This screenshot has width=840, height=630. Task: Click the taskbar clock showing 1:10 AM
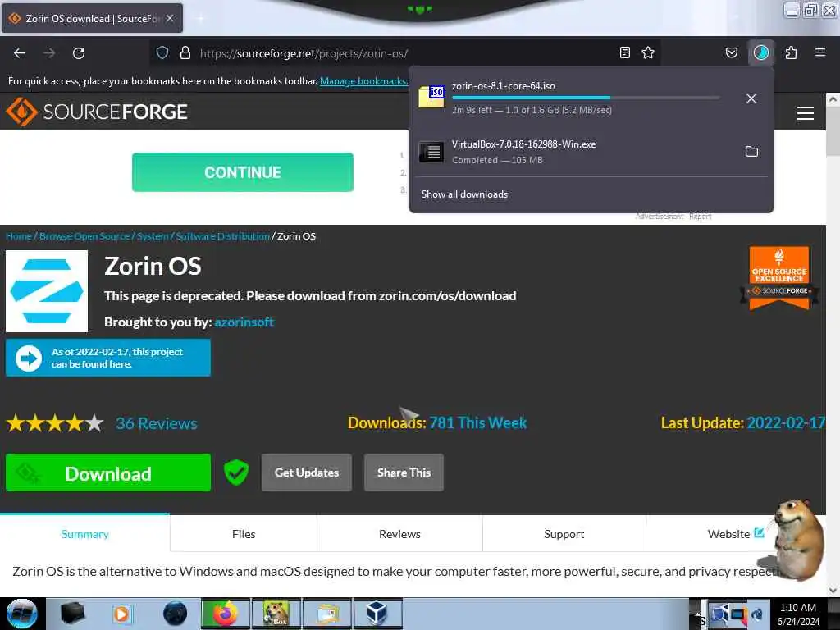tap(798, 614)
